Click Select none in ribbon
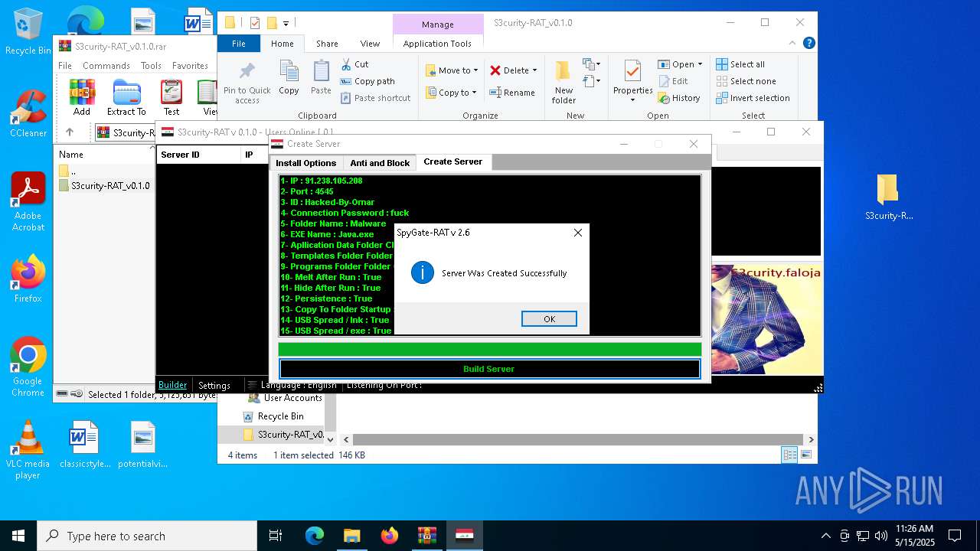 (x=746, y=81)
